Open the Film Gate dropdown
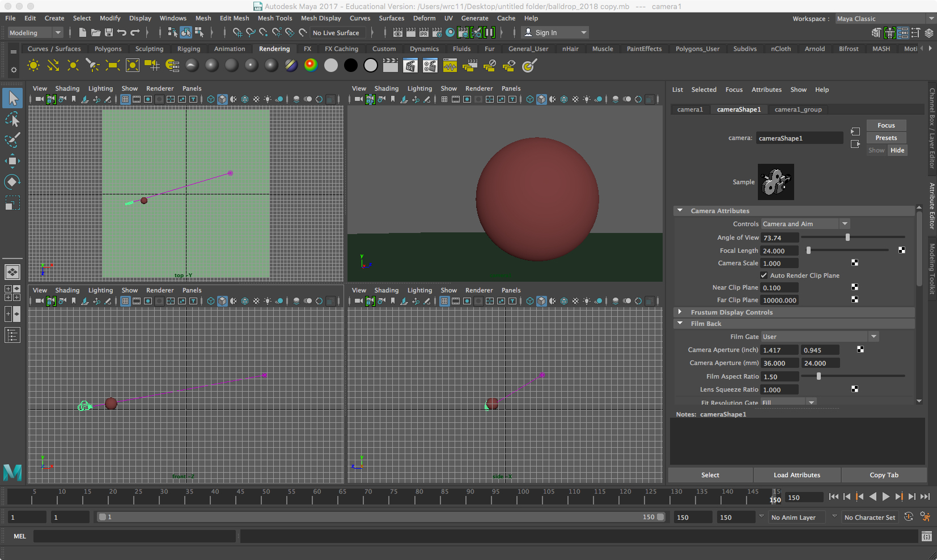The image size is (937, 560). click(x=819, y=337)
